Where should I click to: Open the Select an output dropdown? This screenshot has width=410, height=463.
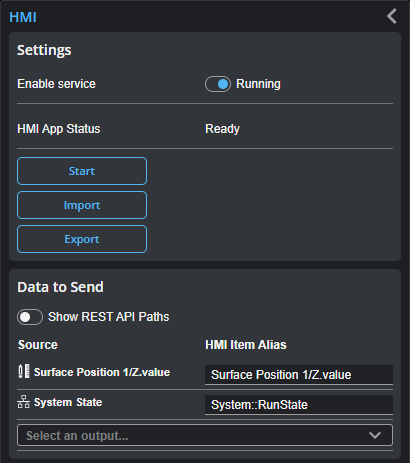point(205,435)
